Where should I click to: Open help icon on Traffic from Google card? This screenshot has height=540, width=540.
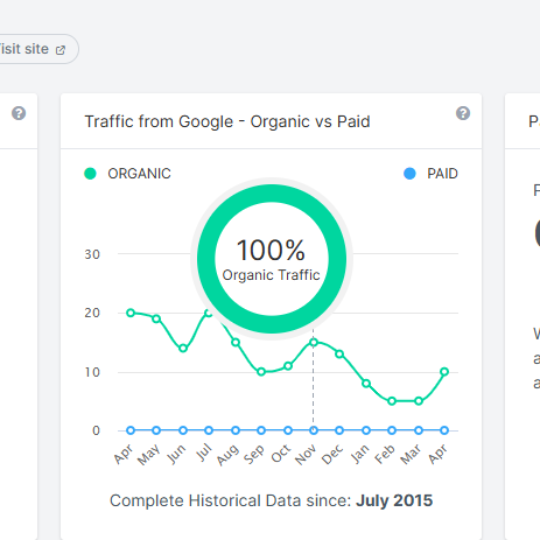463,113
